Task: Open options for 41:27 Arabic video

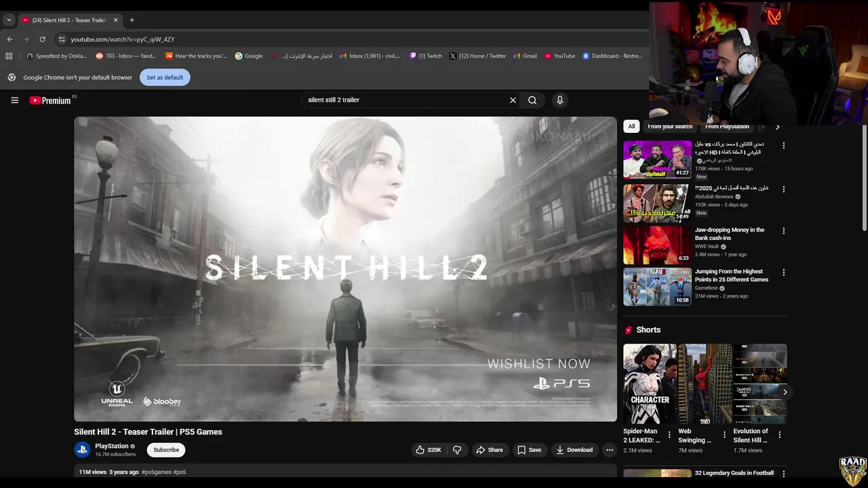Action: (x=783, y=146)
